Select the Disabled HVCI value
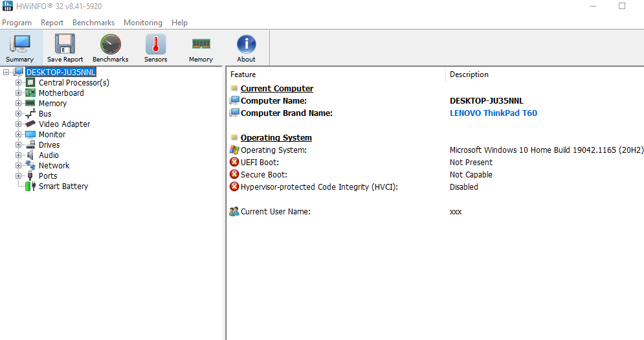The width and height of the screenshot is (644, 340). (x=463, y=187)
